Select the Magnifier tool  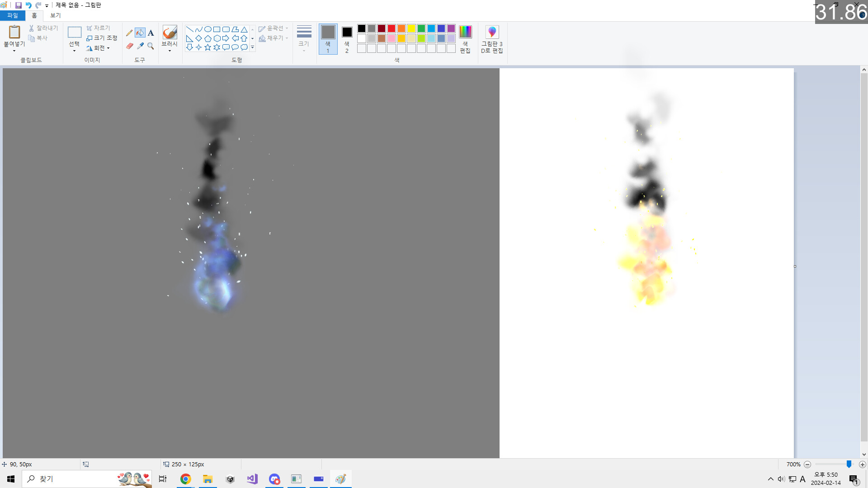pos(151,46)
